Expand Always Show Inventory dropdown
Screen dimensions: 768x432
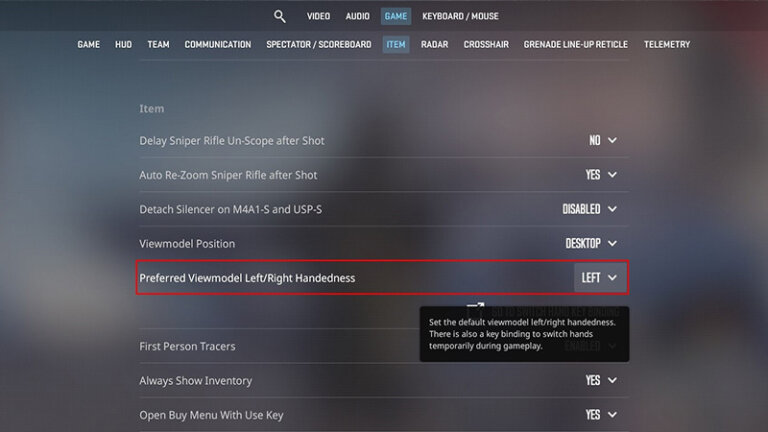(x=601, y=381)
